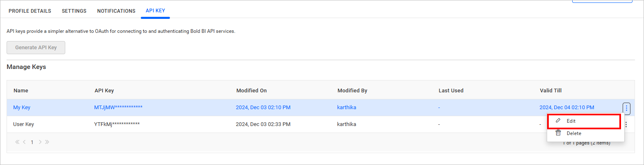644x165 pixels.
Task: Select the API Key tab
Action: point(155,11)
